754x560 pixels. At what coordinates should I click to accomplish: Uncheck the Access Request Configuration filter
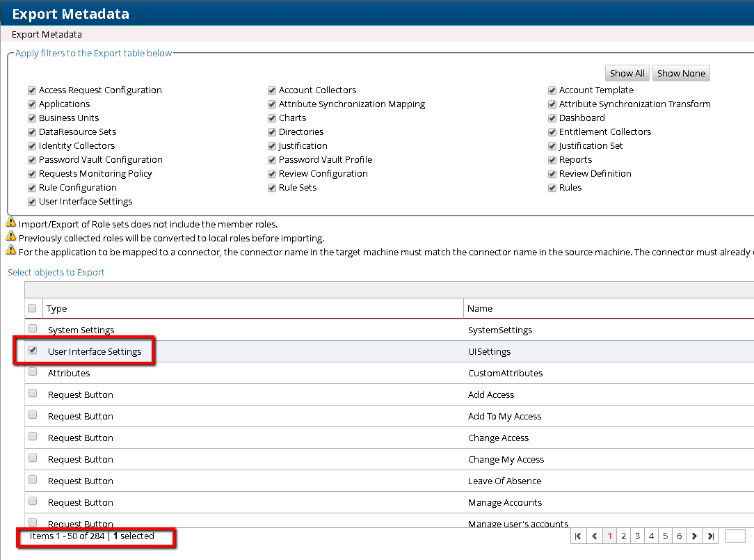coord(32,90)
